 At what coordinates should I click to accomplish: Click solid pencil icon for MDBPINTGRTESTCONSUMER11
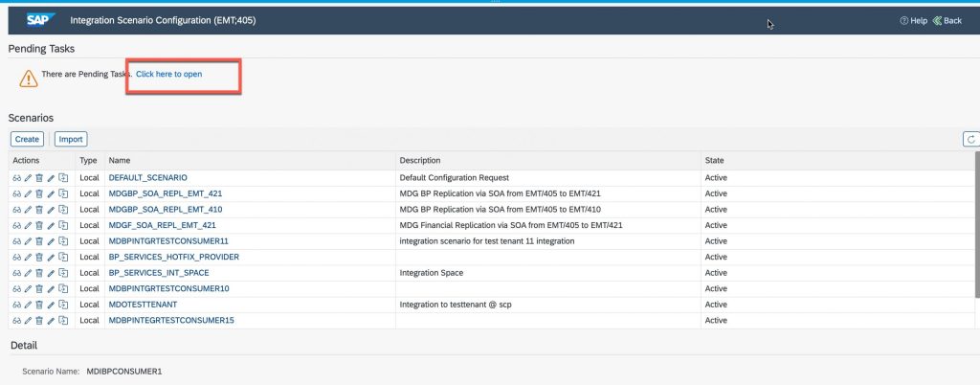pos(52,241)
